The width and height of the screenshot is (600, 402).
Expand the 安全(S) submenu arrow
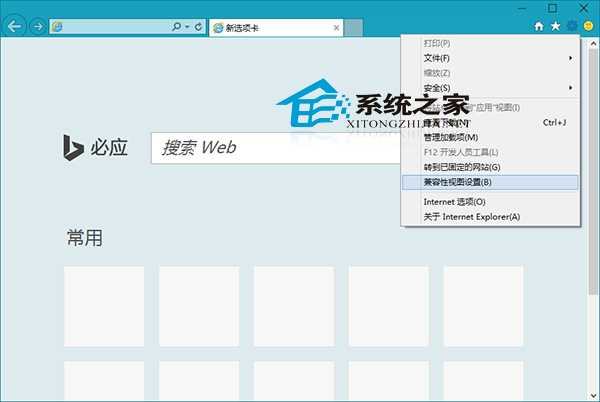571,88
